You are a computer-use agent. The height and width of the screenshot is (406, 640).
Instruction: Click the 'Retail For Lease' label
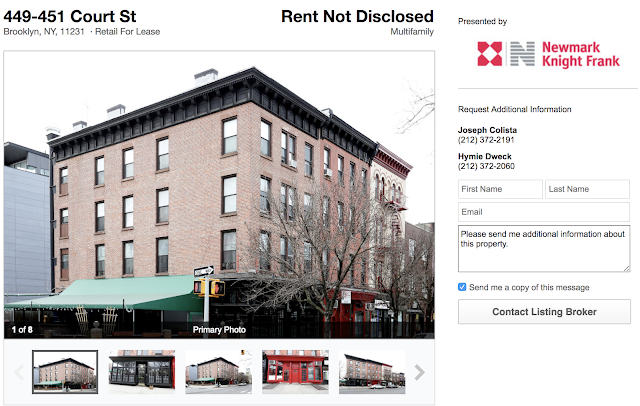[127, 32]
